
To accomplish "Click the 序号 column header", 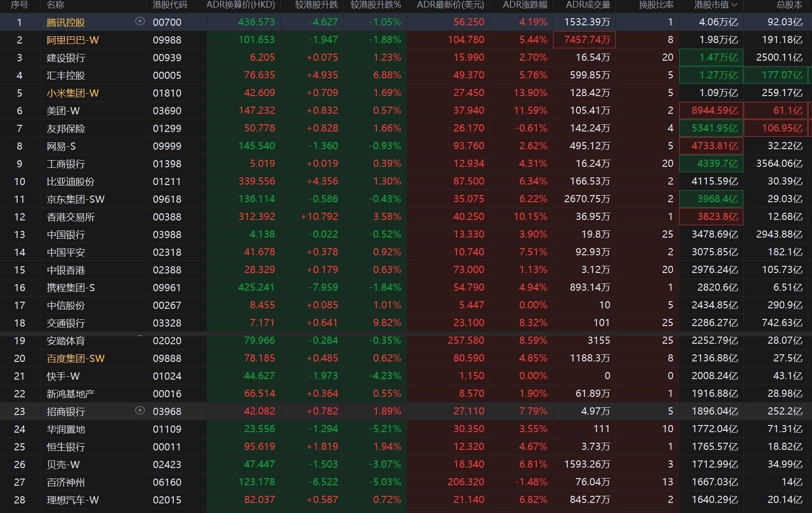I will tap(19, 5).
